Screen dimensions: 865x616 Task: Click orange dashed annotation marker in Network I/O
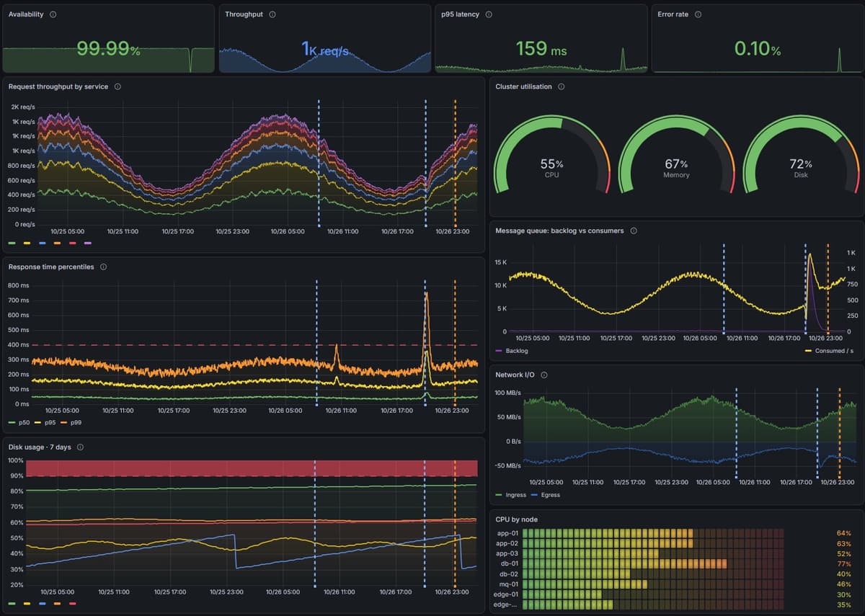tap(840, 434)
